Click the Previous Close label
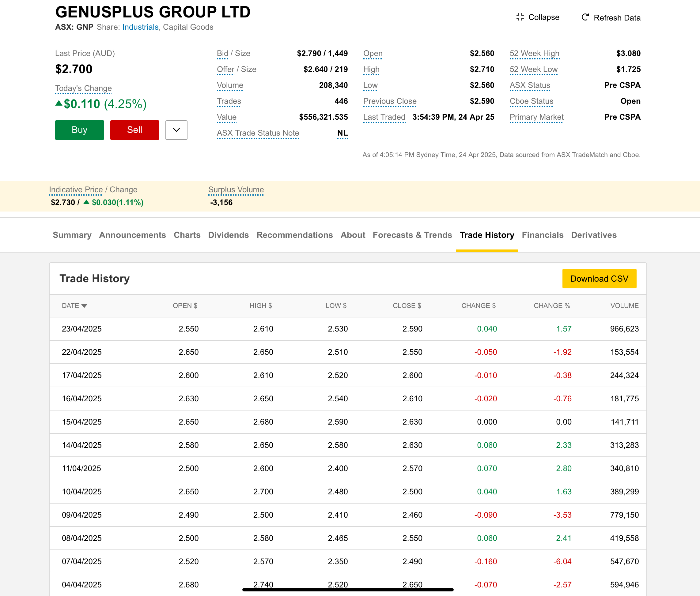 click(x=390, y=101)
